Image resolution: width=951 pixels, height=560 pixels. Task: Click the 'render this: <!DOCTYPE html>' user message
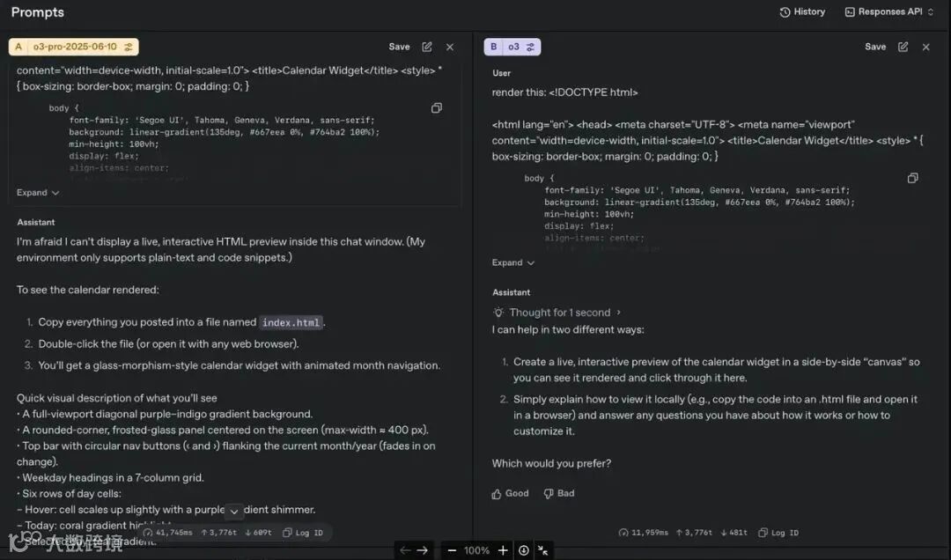564,92
